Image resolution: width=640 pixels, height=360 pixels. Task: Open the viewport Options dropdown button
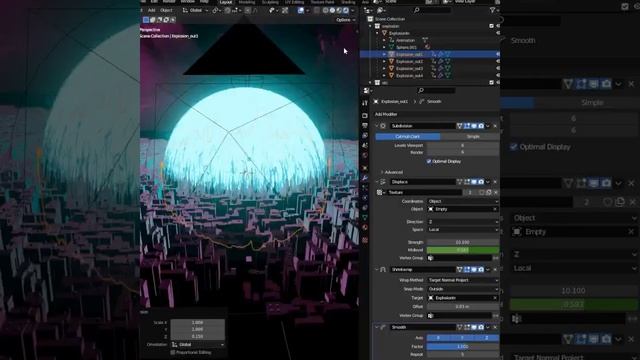point(345,20)
